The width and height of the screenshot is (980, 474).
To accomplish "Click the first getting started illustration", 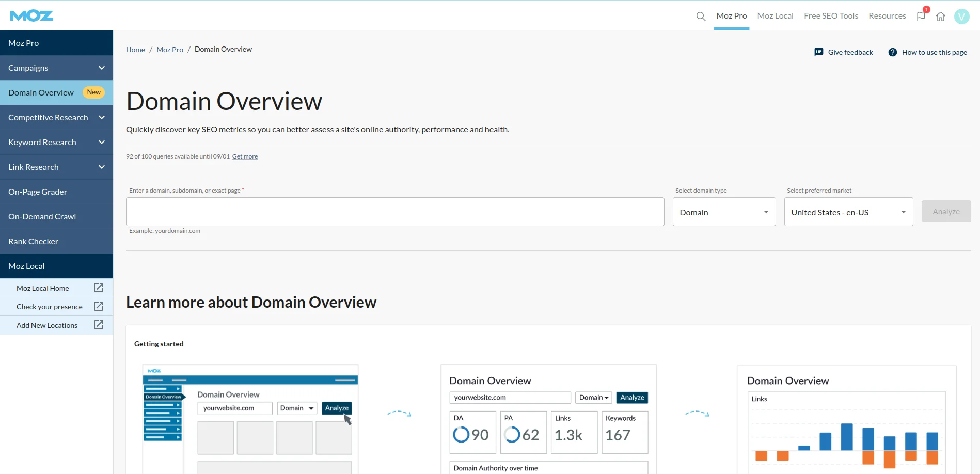I will click(x=250, y=419).
